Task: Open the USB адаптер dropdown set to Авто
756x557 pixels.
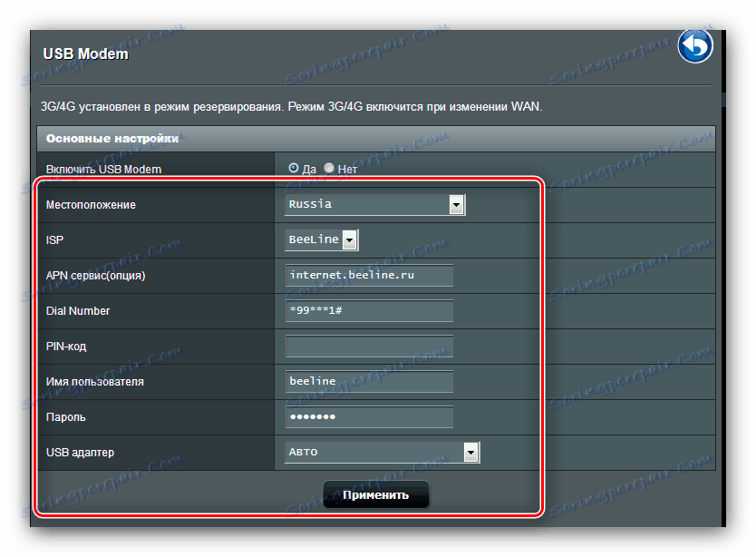Action: (x=381, y=452)
